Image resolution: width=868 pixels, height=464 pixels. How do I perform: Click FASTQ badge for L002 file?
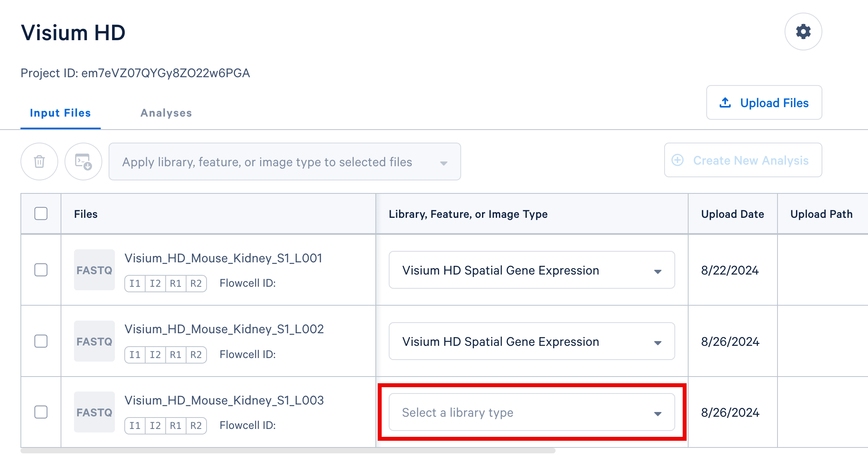pyautogui.click(x=94, y=342)
